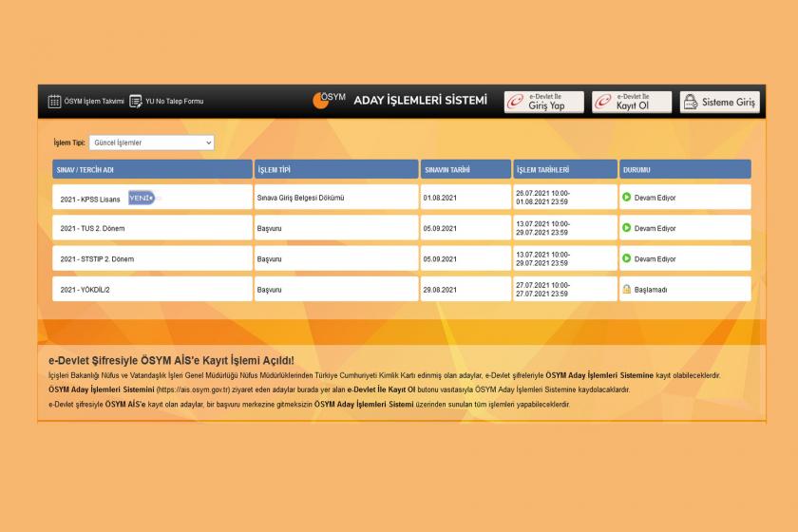Select the 2021 - STSTIP 2. Dönem row
This screenshot has width=798, height=532.
(402, 258)
